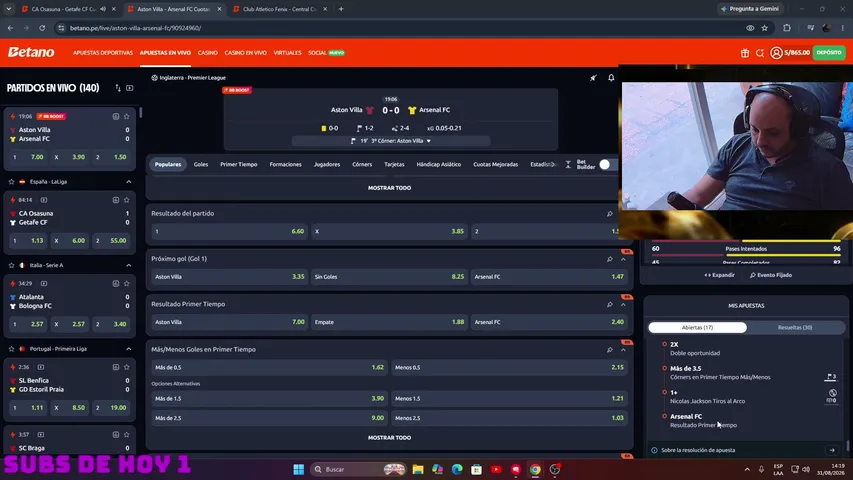Collapse the Portugal Primeira Liga section
The width and height of the screenshot is (853, 480).
(129, 349)
